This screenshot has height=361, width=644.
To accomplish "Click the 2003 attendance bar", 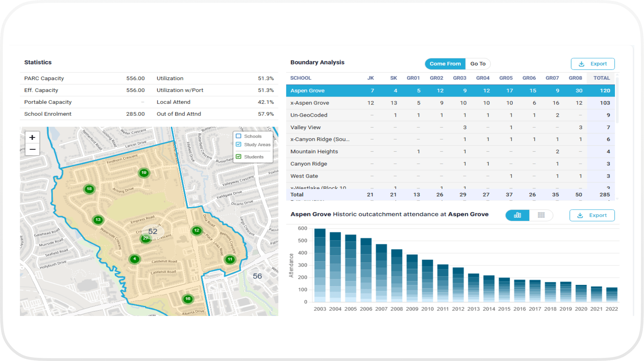I will coord(320,265).
